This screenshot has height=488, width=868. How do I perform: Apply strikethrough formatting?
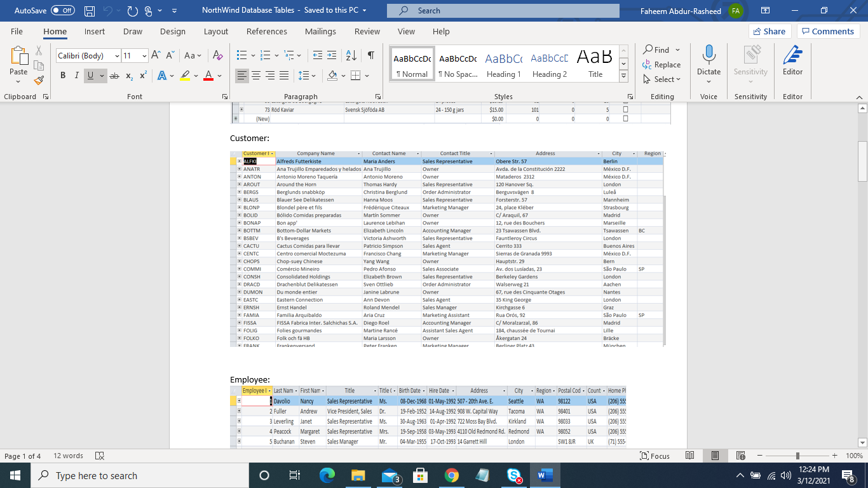click(114, 76)
